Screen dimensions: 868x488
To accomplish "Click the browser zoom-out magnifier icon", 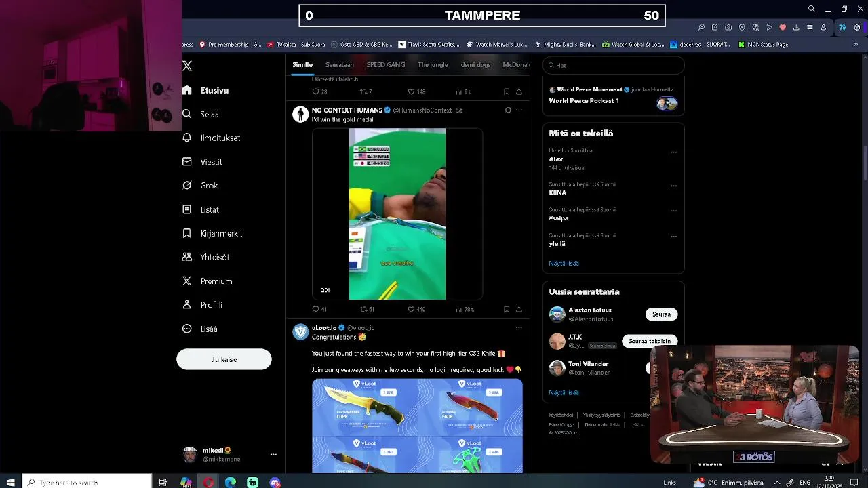I will pos(701,28).
